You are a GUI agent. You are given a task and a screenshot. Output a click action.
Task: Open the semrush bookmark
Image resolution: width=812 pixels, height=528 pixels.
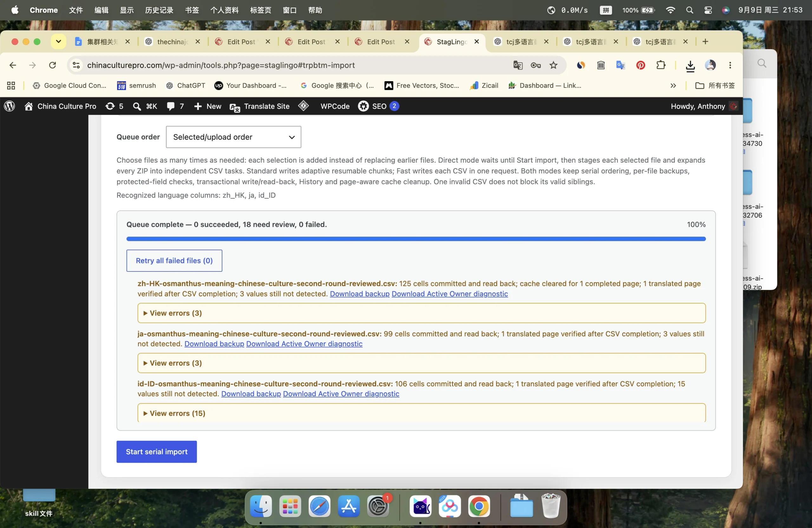tap(136, 86)
